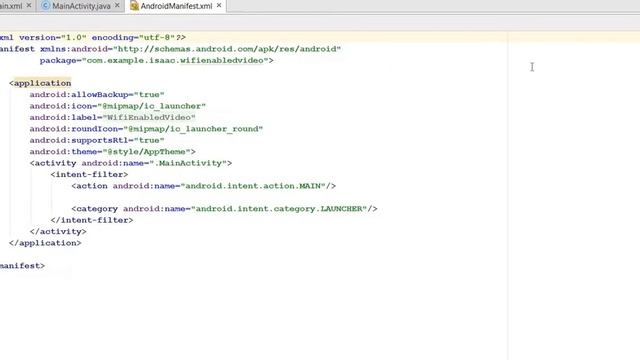Close the partially visible main.xml tab
The height and width of the screenshot is (360, 640).
point(29,5)
